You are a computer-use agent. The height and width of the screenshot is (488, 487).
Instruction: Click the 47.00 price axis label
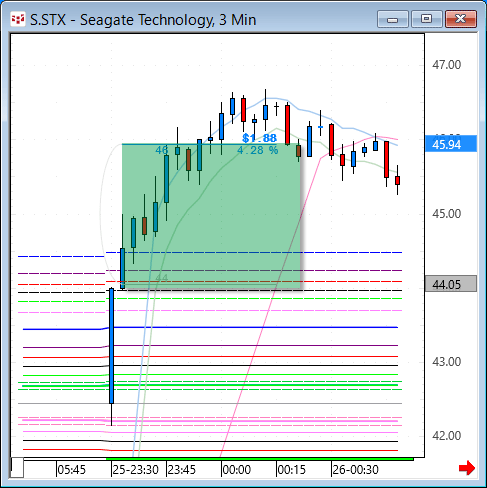(447, 65)
